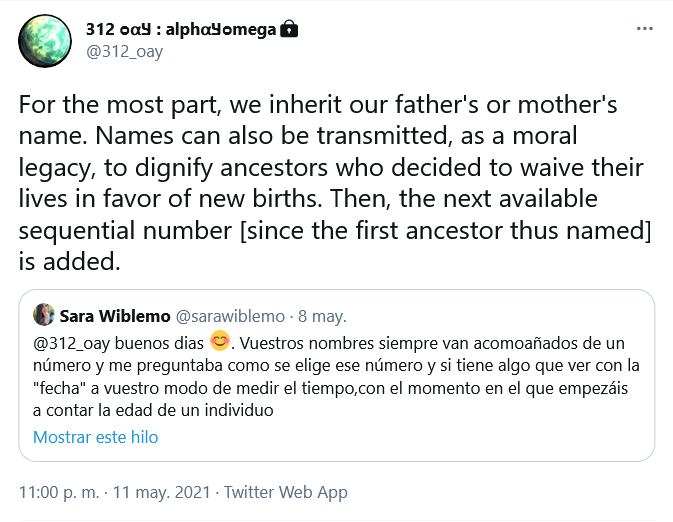
Task: Click the quoted tweet line starting with número
Action: [x=336, y=366]
